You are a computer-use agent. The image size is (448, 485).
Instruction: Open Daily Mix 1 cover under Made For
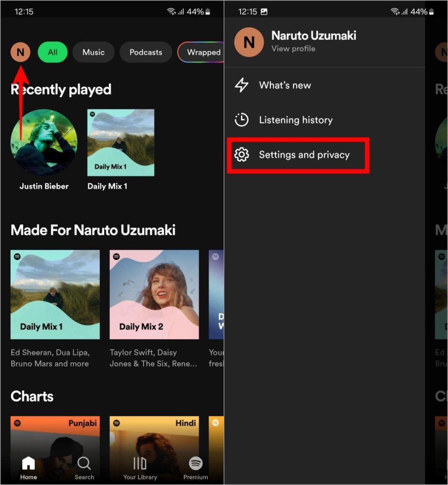[55, 295]
